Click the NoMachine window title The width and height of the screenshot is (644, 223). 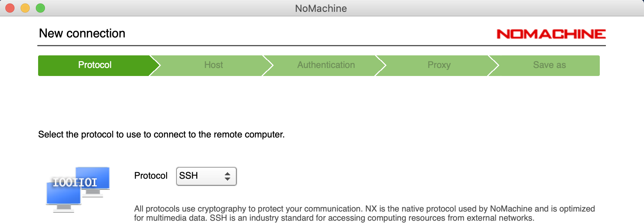click(321, 8)
